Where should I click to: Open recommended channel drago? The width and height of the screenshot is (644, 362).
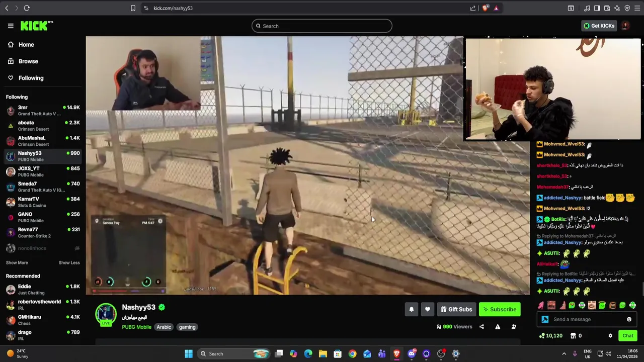coord(43,335)
